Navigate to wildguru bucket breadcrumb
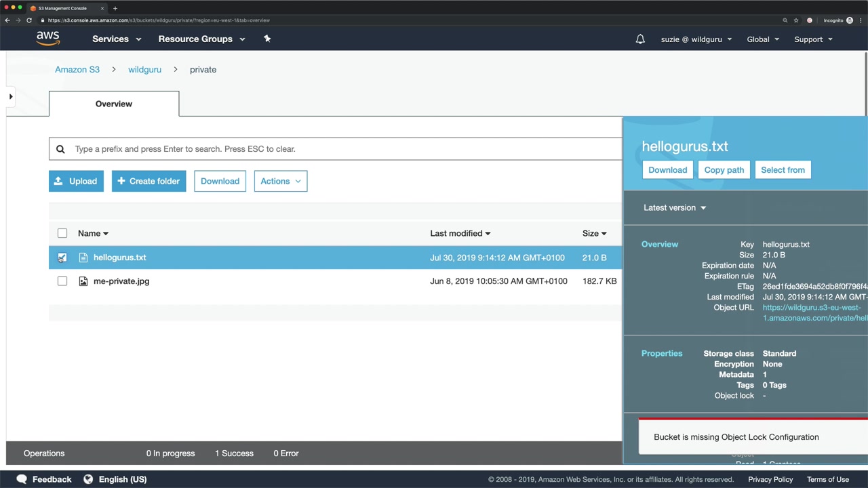Screen dimensions: 868x488 [144, 69]
